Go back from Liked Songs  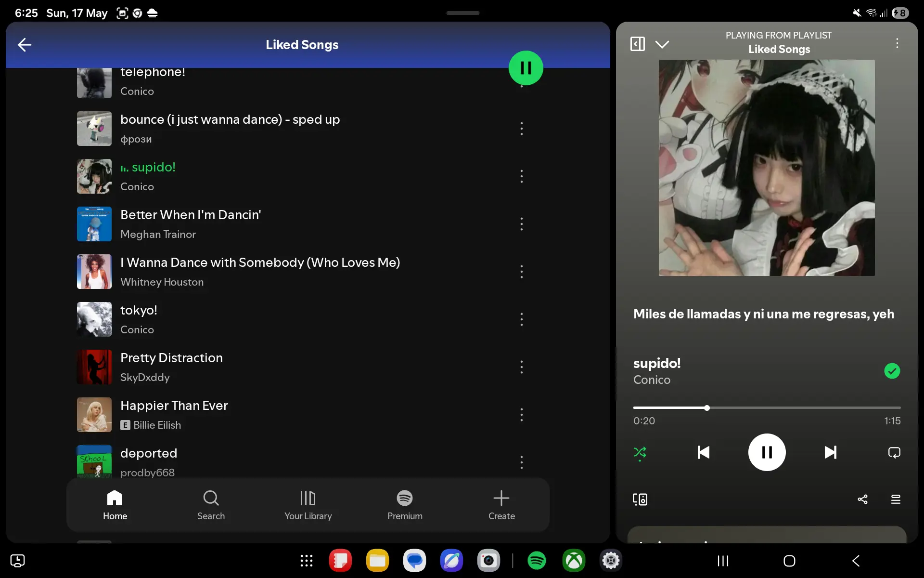pyautogui.click(x=25, y=45)
